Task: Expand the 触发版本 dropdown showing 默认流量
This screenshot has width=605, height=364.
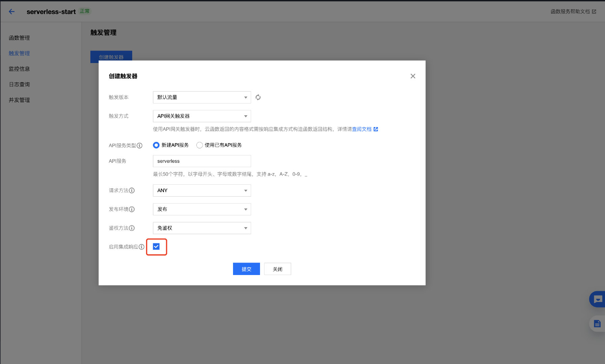Action: [202, 97]
